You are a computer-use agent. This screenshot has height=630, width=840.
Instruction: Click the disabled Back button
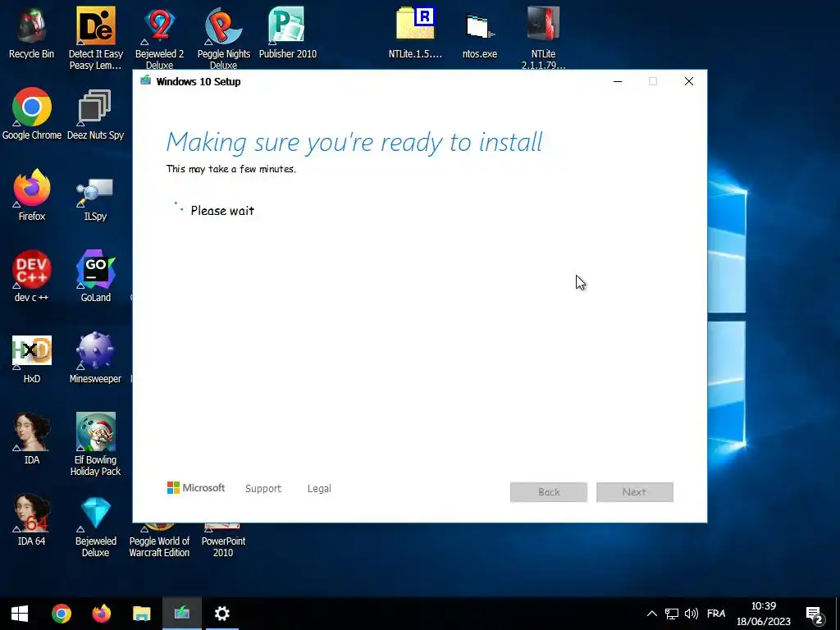pyautogui.click(x=549, y=492)
